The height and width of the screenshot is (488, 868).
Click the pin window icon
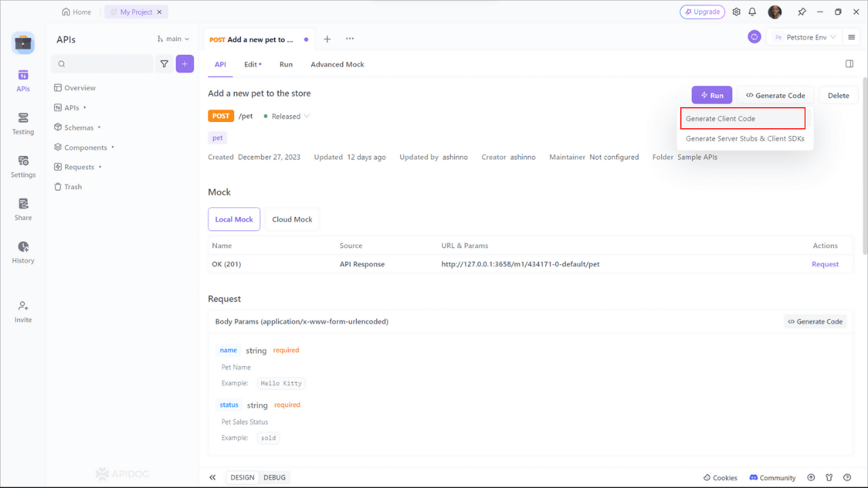802,12
